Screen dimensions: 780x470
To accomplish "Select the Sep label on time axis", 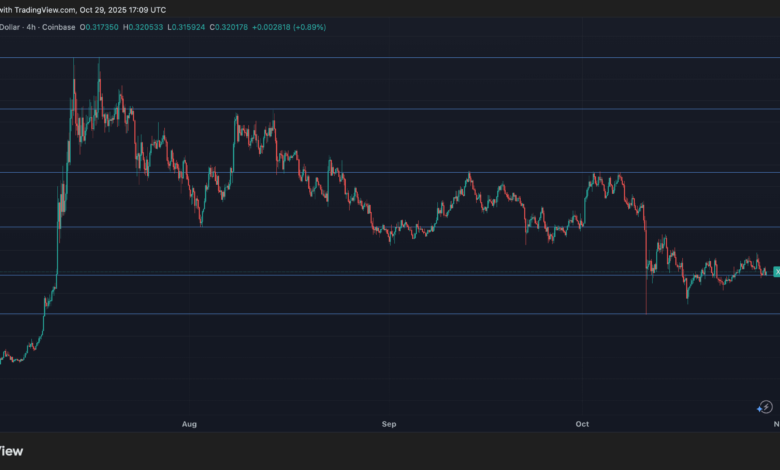I will [x=389, y=424].
